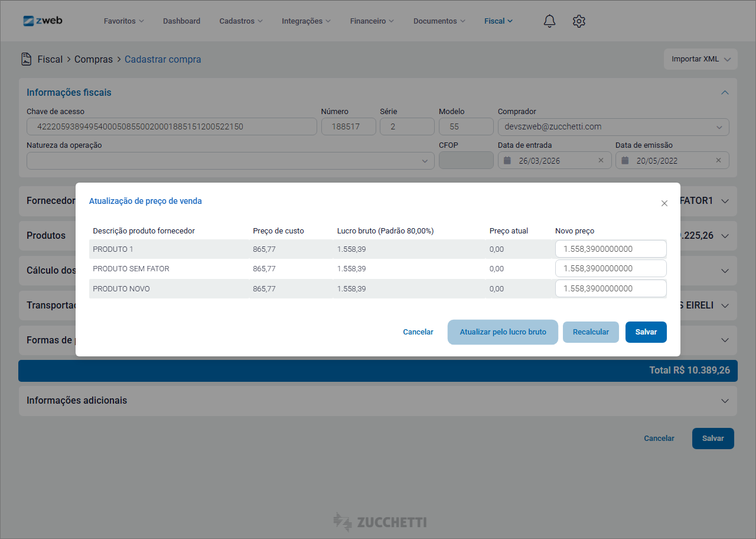Click the Recalcular button
Viewport: 756px width, 539px height.
click(x=591, y=332)
